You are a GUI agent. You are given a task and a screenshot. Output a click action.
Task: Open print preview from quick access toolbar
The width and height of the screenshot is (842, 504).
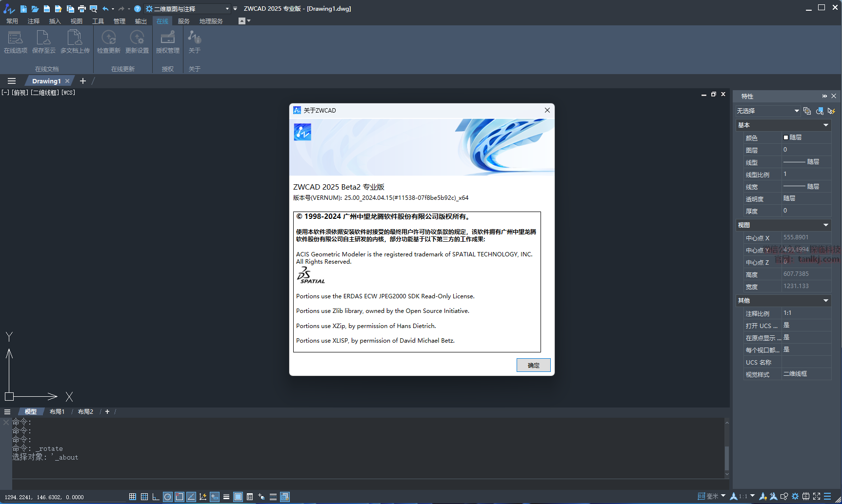click(94, 9)
